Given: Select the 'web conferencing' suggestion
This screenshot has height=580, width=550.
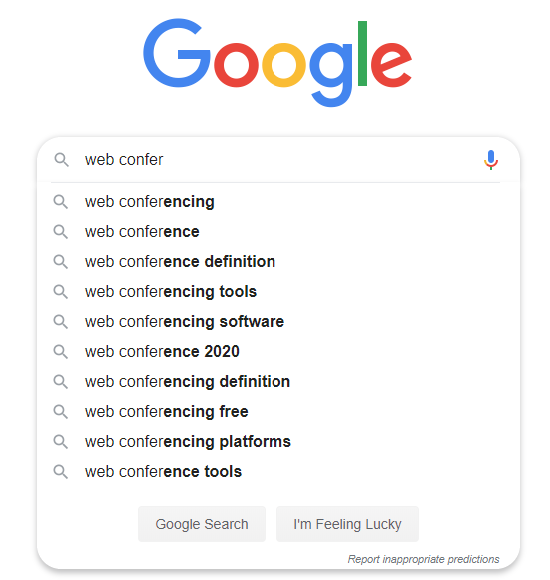Looking at the screenshot, I should pos(278,202).
